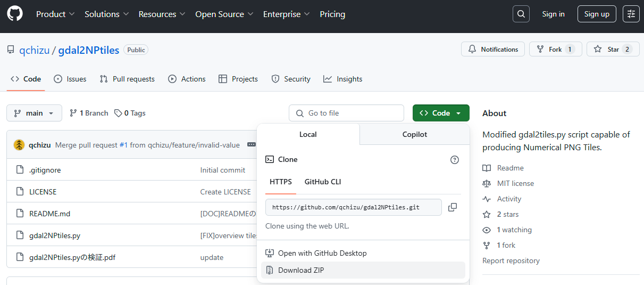Image resolution: width=644 pixels, height=285 pixels.
Task: Click the Go to file search field
Action: coord(346,113)
